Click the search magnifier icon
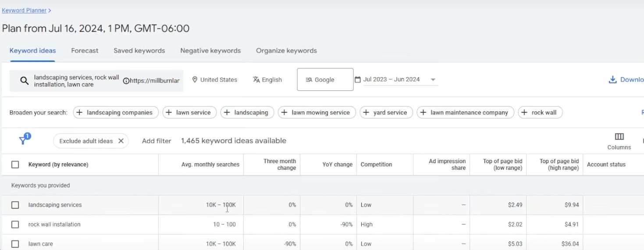This screenshot has width=644, height=250. [x=24, y=81]
